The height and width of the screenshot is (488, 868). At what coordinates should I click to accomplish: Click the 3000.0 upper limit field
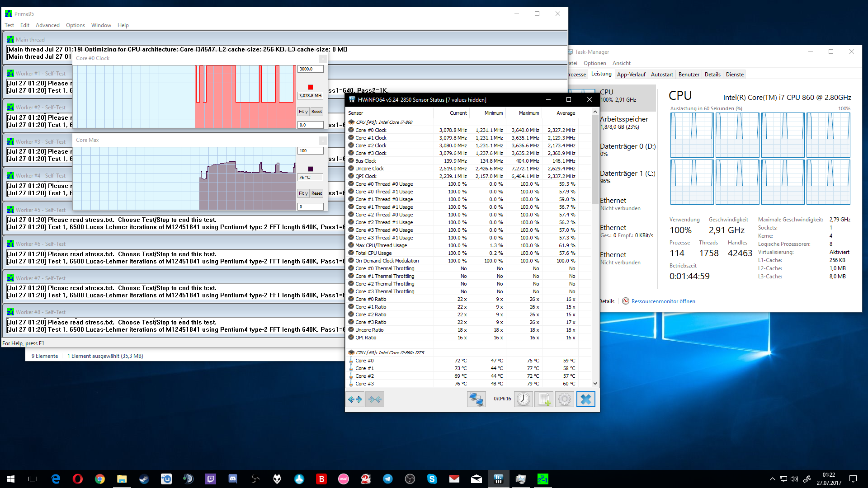pos(310,69)
